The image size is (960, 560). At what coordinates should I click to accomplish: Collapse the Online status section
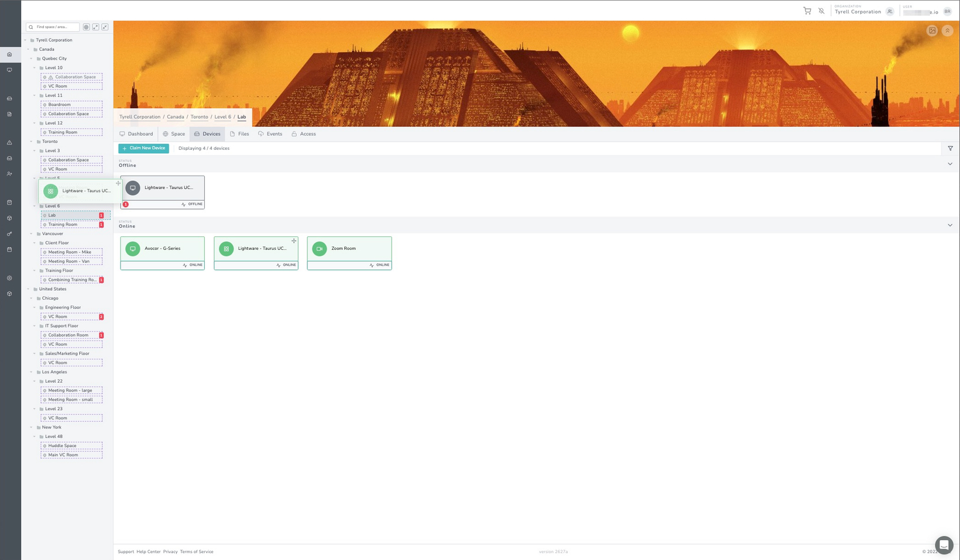click(950, 225)
